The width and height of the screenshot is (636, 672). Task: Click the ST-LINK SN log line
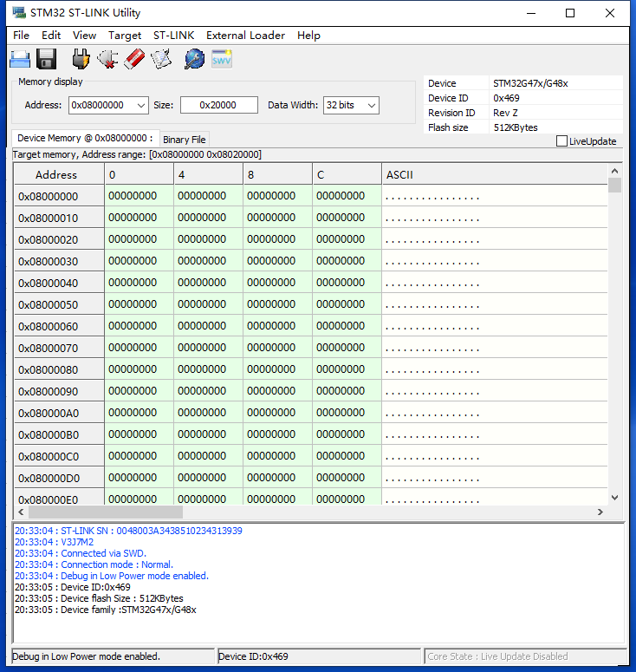[128, 531]
